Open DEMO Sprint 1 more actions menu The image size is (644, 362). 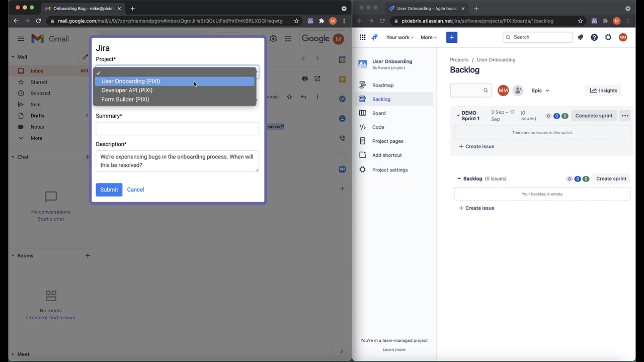tap(625, 116)
